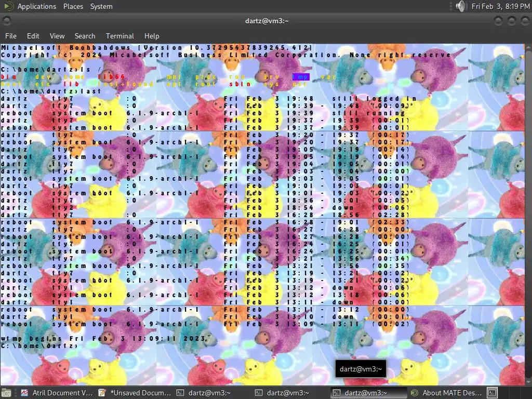Click the '(00:35)' duration value
532x399 pixels.
tap(391, 265)
